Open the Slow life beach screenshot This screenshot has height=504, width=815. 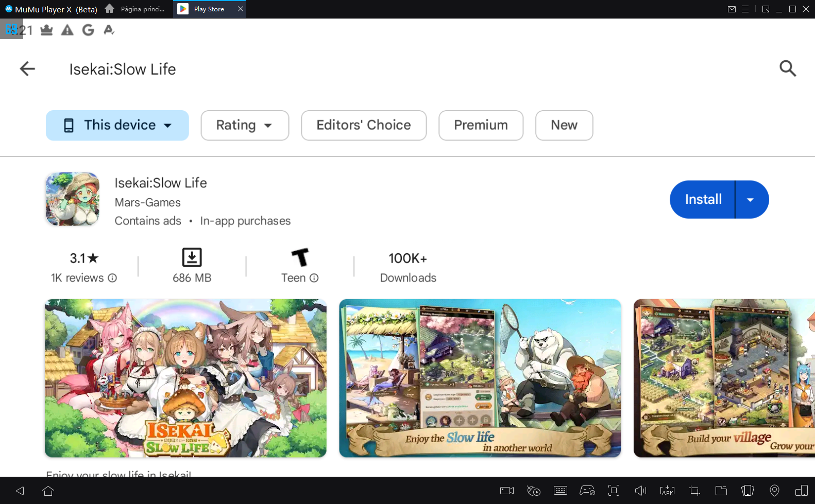(x=480, y=378)
